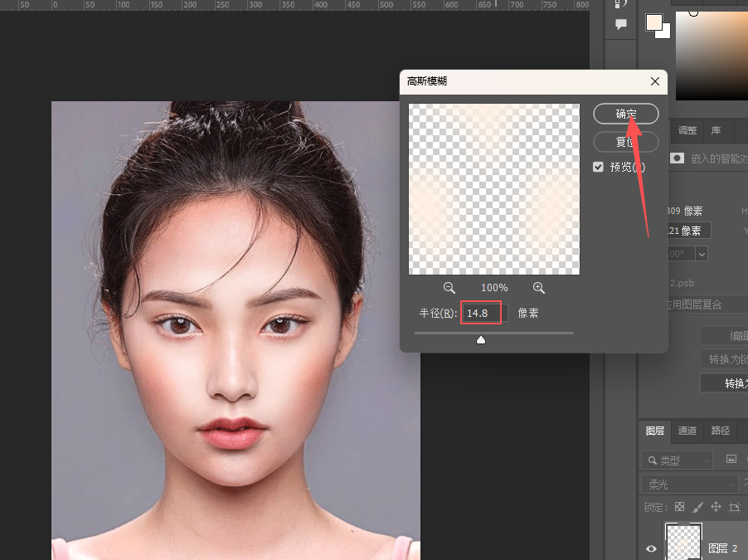Click the 图层 2 layer name
The height and width of the screenshot is (560, 748).
click(722, 548)
